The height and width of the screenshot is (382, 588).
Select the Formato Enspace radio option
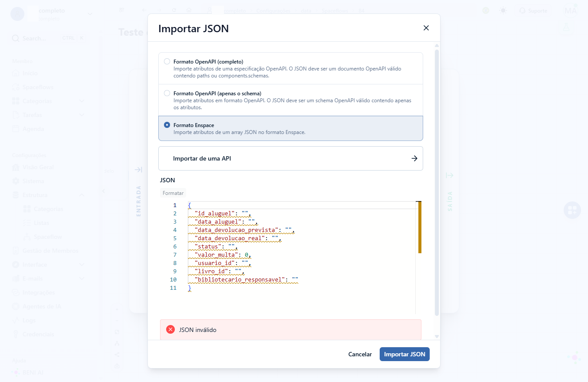[x=167, y=125]
